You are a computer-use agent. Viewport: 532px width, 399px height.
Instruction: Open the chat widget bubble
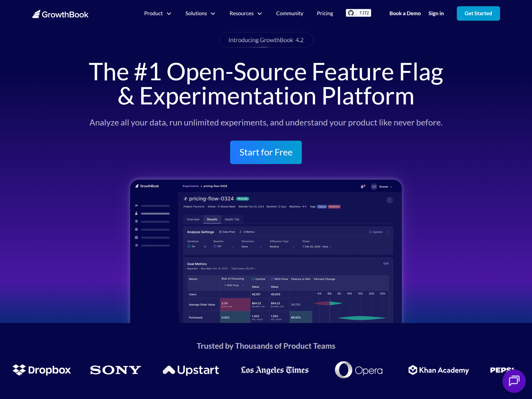514,381
